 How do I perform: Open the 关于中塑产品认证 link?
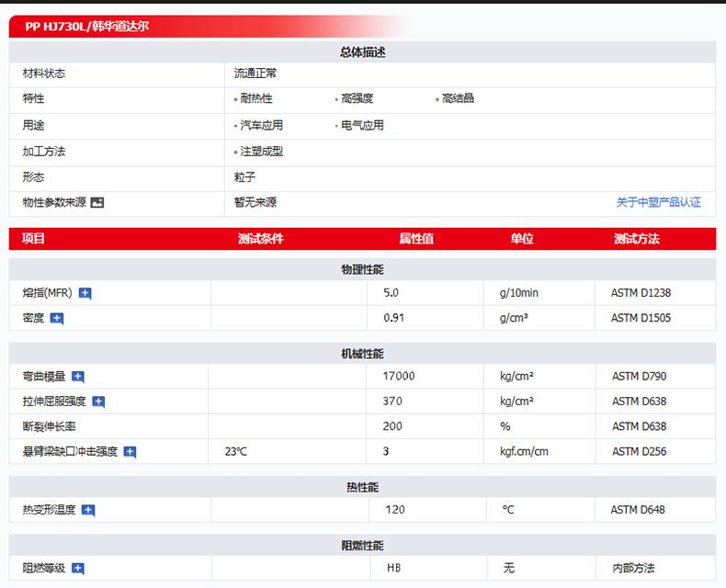click(x=658, y=202)
